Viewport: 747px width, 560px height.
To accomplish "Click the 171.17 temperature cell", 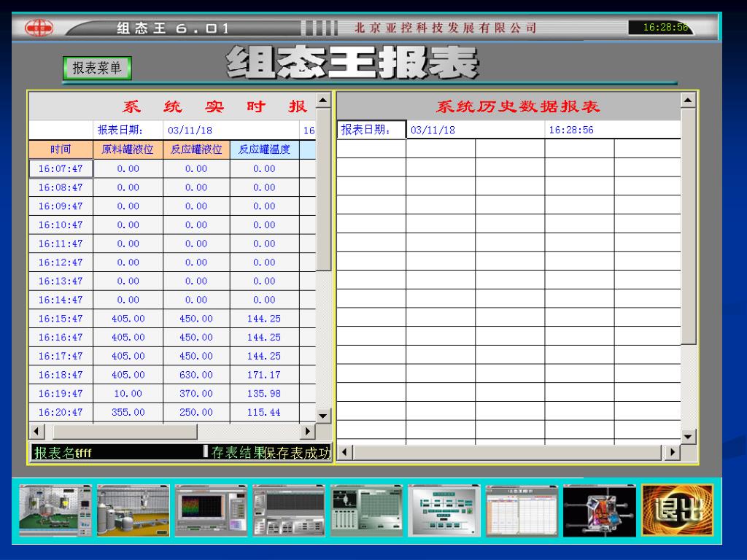I will pyautogui.click(x=264, y=375).
